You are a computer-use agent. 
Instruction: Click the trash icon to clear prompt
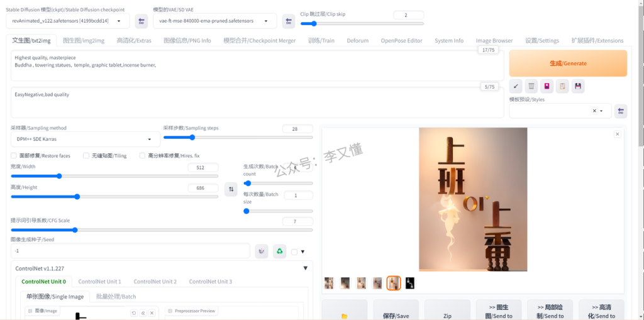531,86
